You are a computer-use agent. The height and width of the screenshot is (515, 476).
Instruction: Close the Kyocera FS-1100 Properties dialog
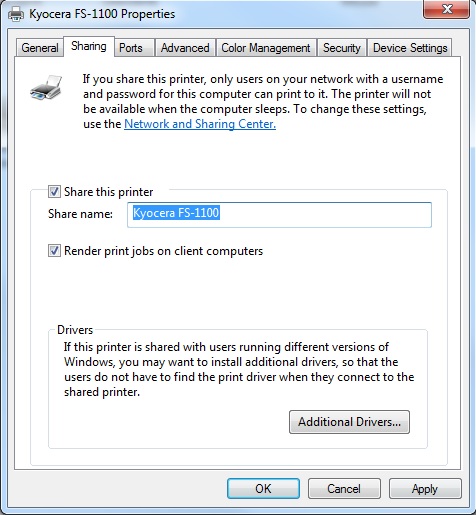pos(446,9)
